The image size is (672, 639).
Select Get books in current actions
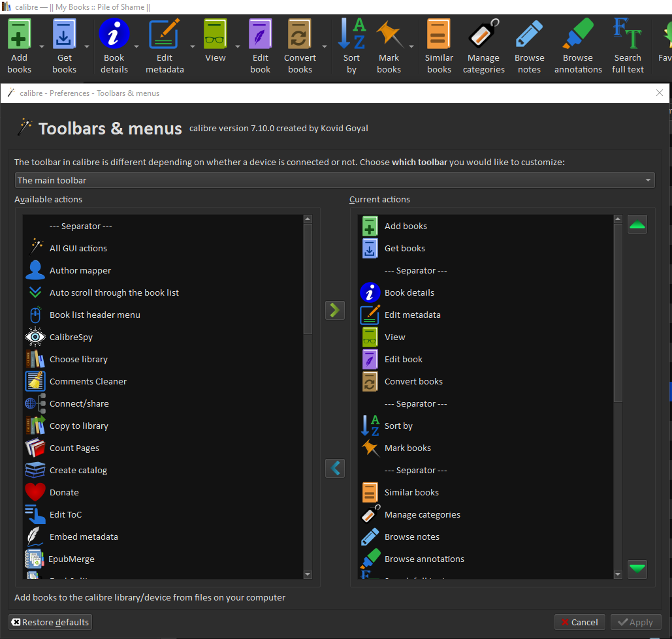(x=486, y=248)
